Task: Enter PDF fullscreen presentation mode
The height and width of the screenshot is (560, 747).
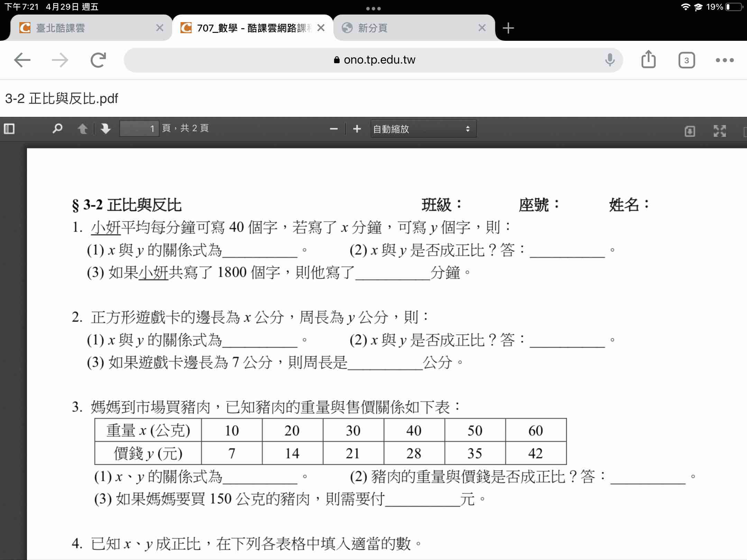Action: pyautogui.click(x=720, y=131)
